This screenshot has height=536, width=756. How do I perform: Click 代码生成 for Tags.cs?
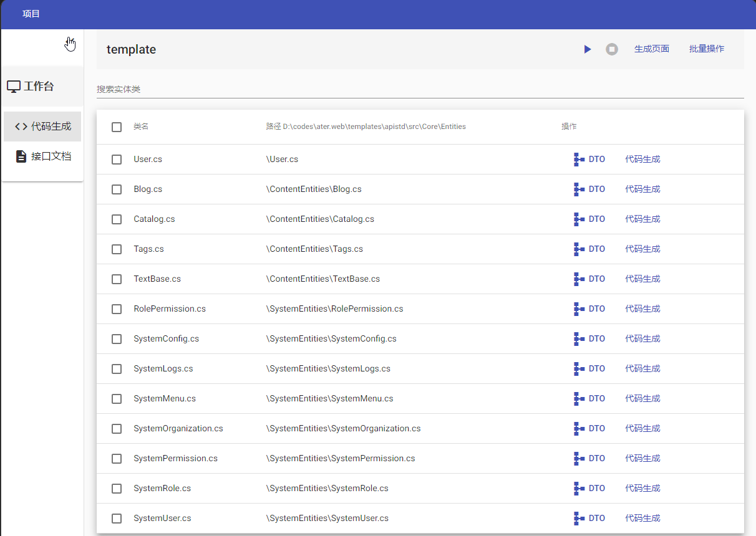pos(642,249)
